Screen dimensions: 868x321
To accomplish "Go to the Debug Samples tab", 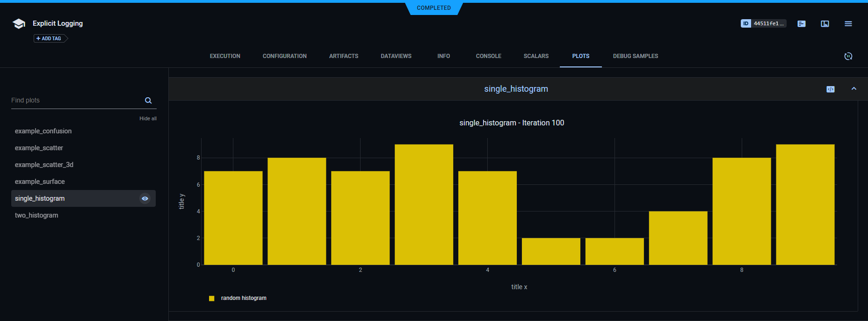I will coord(635,56).
